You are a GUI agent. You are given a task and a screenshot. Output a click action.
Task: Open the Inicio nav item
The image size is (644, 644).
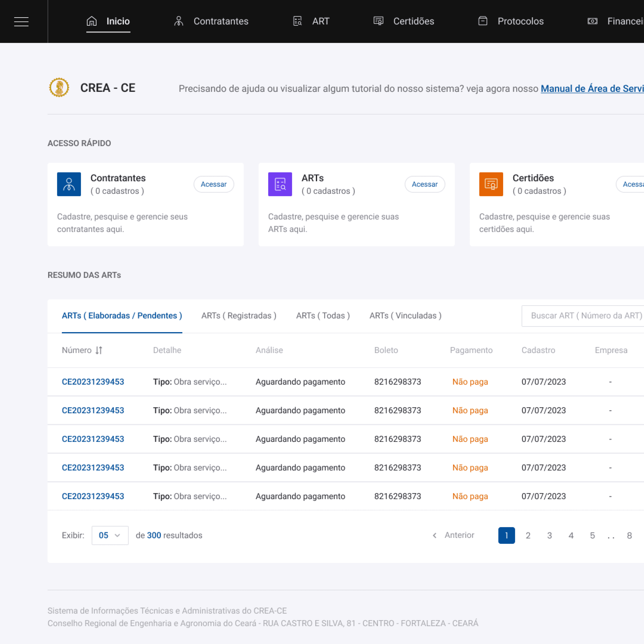[108, 21]
